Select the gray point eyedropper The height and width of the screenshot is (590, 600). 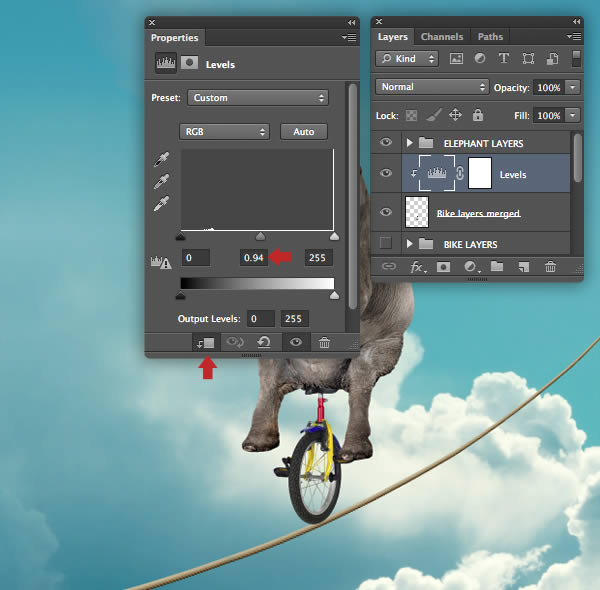(161, 181)
